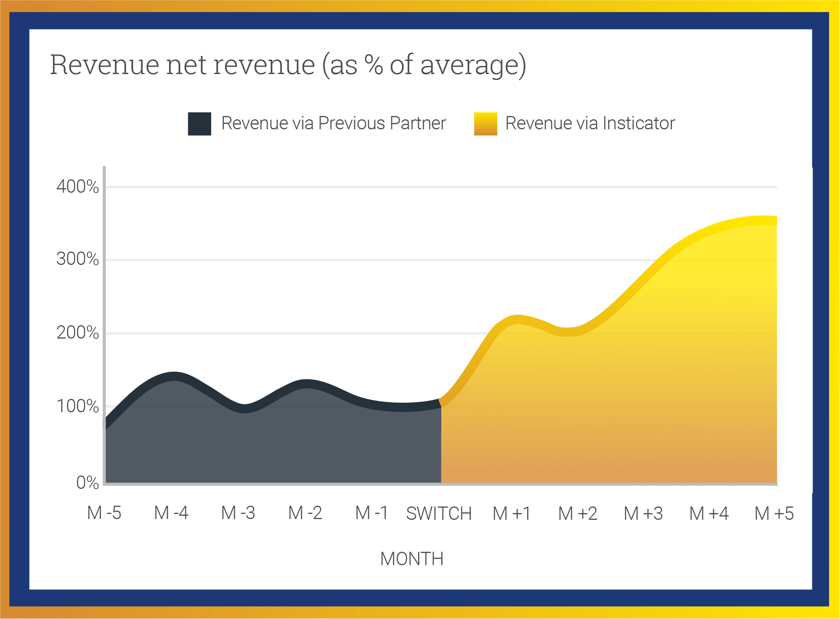The image size is (840, 619).
Task: Click the M +2 axis label
Action: (578, 513)
